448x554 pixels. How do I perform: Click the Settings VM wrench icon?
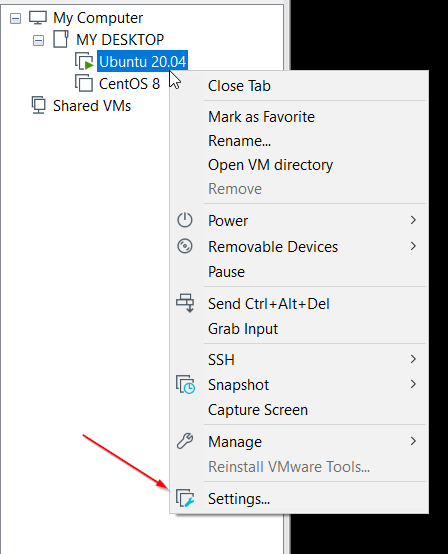(185, 498)
